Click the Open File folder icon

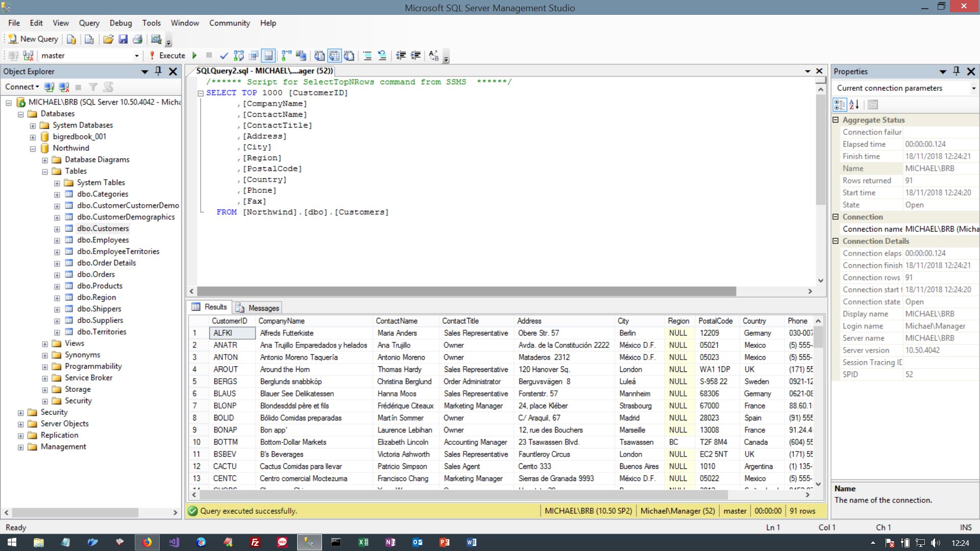pyautogui.click(x=108, y=39)
